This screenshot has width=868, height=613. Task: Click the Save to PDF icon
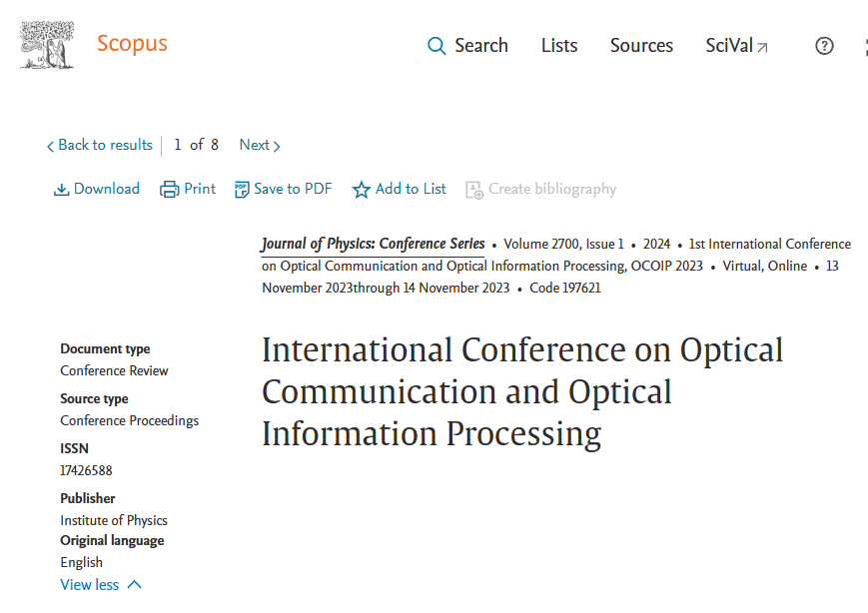click(x=242, y=190)
